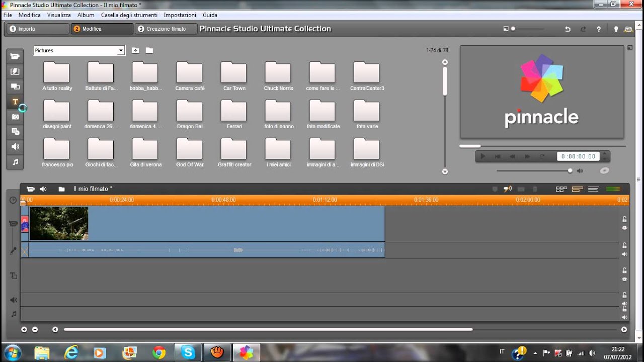Open Casella degli strumenti menu
This screenshot has width=644, height=362.
click(x=129, y=15)
